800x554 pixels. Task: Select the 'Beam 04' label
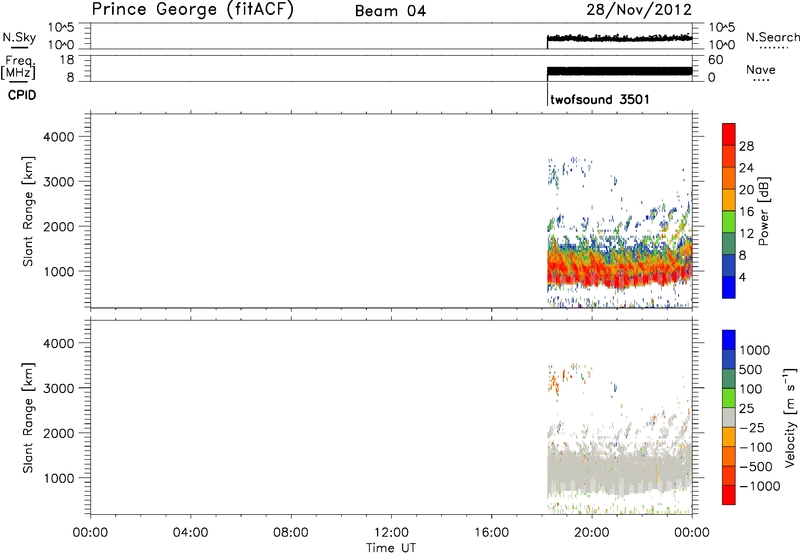(x=390, y=11)
